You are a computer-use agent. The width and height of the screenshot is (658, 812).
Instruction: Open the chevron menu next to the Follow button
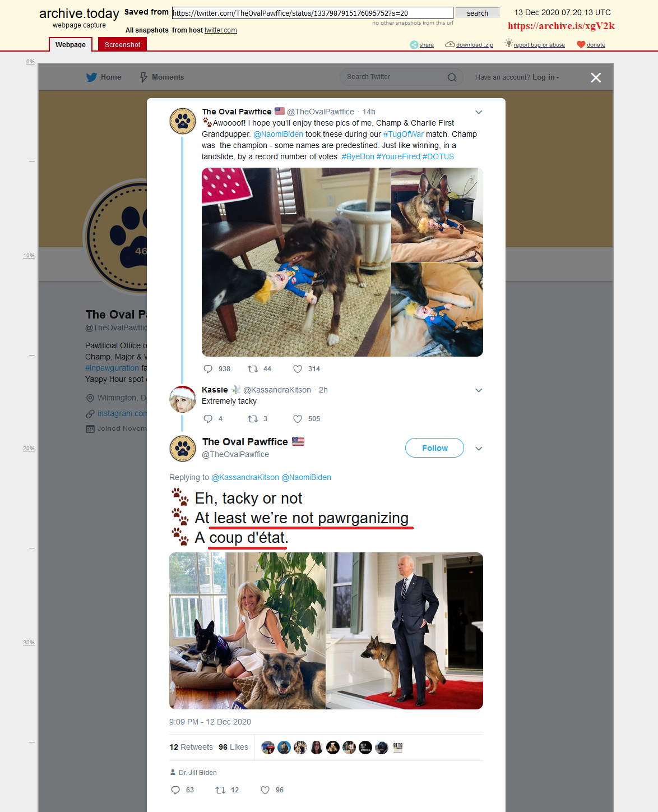coord(479,449)
